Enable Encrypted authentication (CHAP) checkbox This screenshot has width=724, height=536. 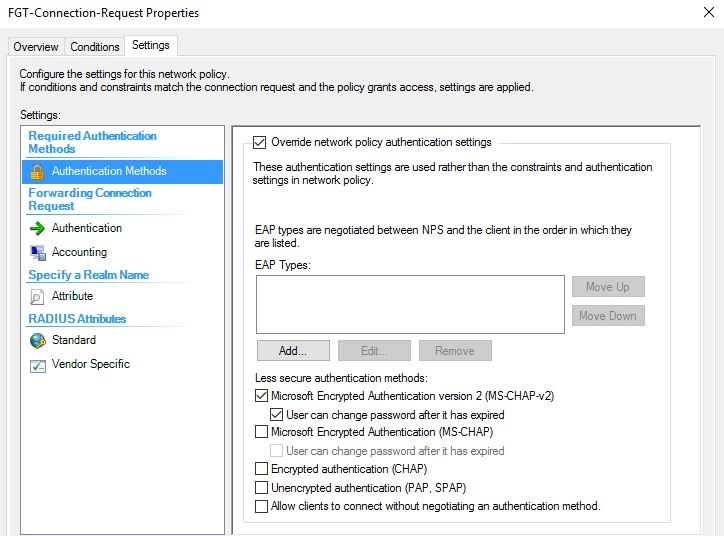261,469
